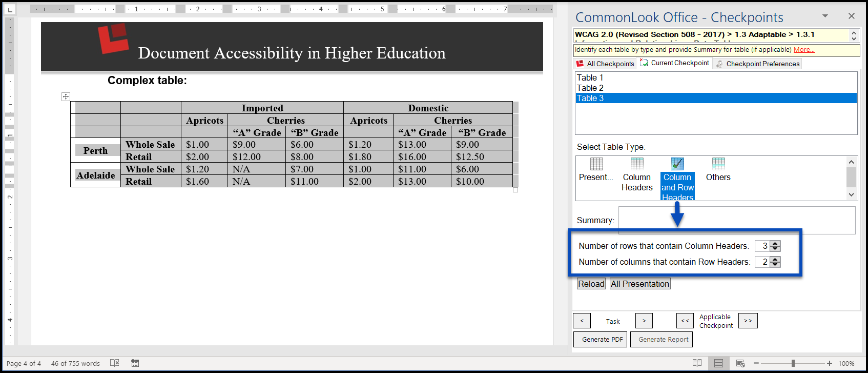The width and height of the screenshot is (868, 373).
Task: Decrease column header rows count
Action: pyautogui.click(x=775, y=249)
